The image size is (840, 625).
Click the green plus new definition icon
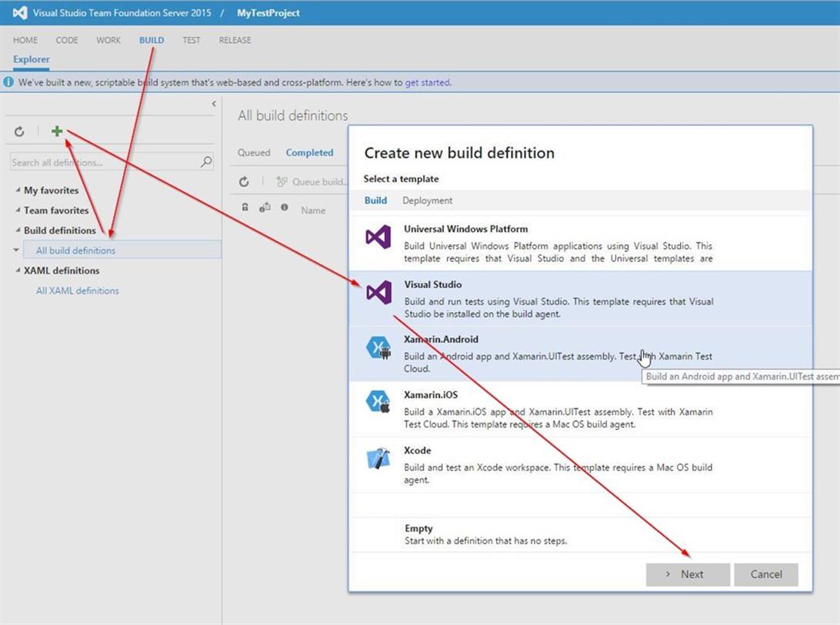(x=57, y=131)
